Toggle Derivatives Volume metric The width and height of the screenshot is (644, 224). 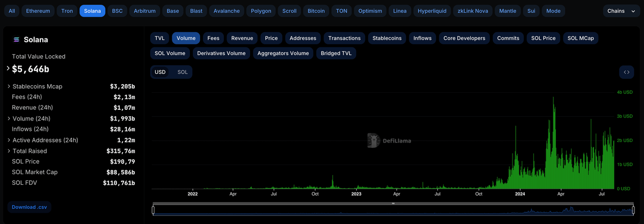click(x=221, y=53)
